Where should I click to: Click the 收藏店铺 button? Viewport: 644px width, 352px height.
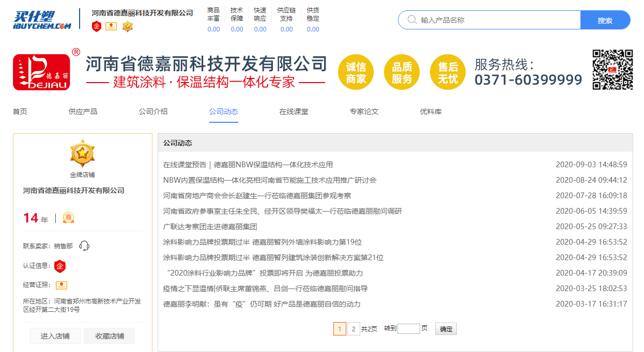(x=110, y=336)
